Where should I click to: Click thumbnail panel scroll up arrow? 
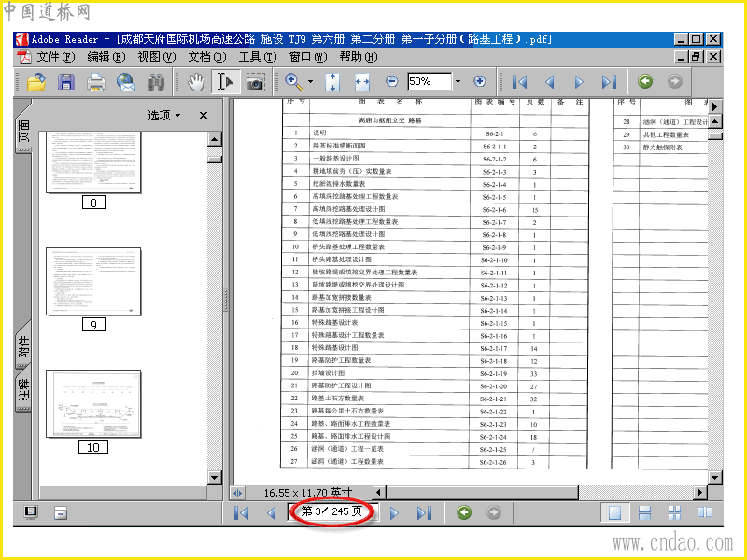pyautogui.click(x=215, y=139)
